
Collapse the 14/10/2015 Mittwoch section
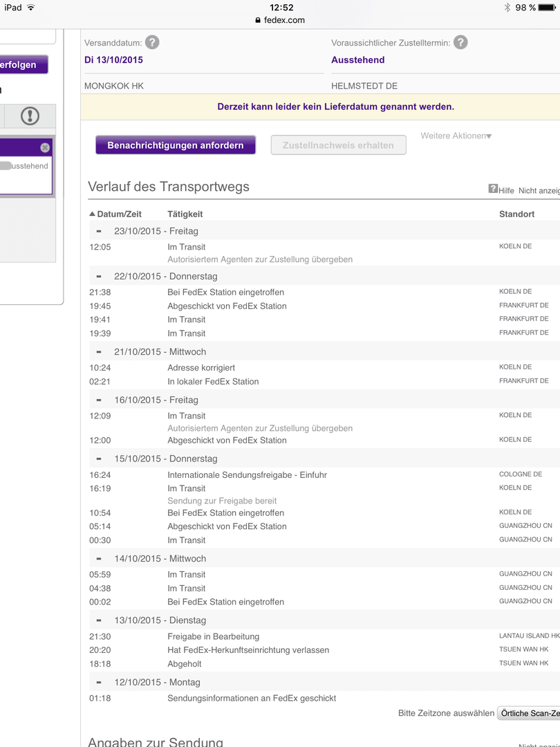point(99,559)
